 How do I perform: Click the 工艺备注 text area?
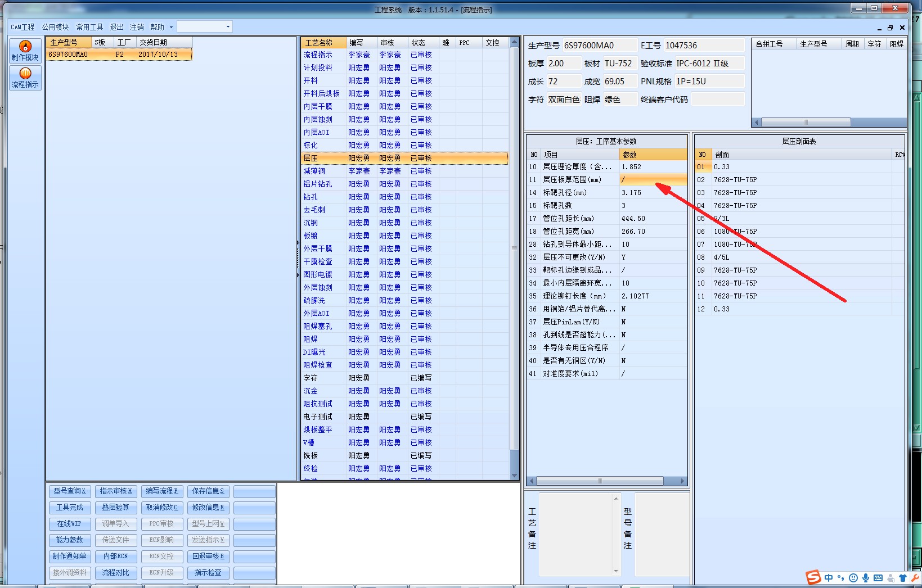pyautogui.click(x=575, y=535)
